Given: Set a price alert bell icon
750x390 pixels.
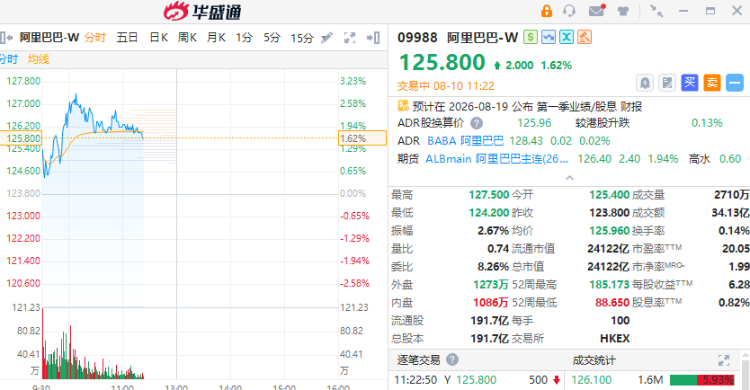Looking at the screenshot, I should point(645,83).
